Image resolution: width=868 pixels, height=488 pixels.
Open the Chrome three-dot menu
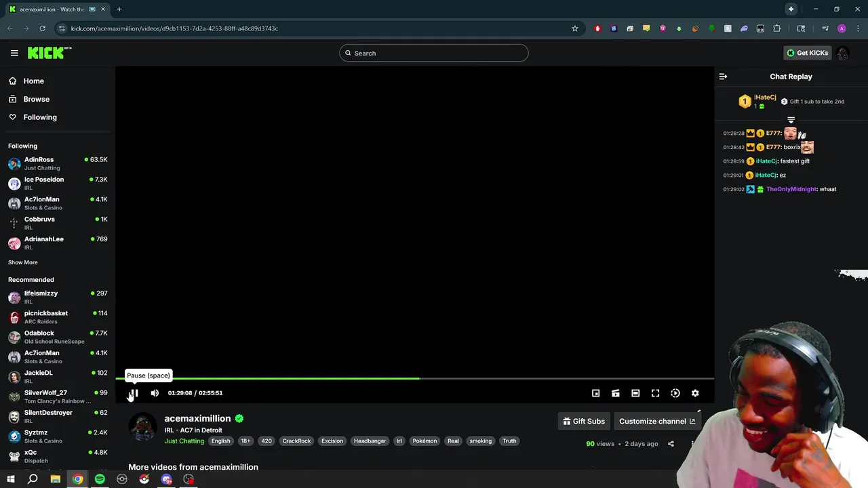click(x=857, y=28)
